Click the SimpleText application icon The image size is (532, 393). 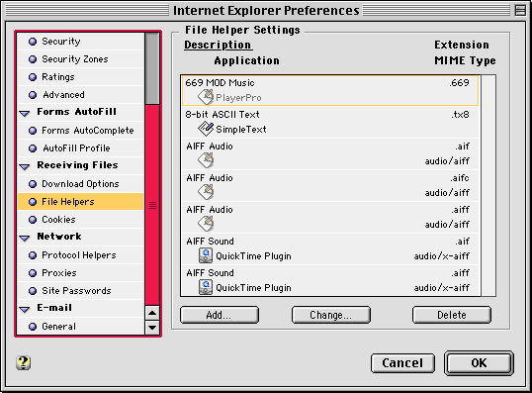[x=206, y=129]
